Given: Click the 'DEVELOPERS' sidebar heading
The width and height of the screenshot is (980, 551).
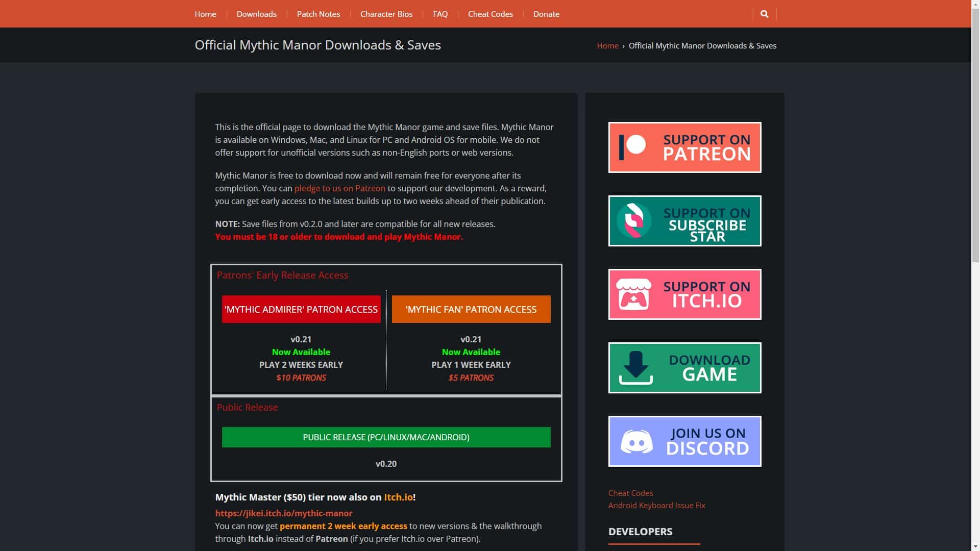Looking at the screenshot, I should point(640,532).
